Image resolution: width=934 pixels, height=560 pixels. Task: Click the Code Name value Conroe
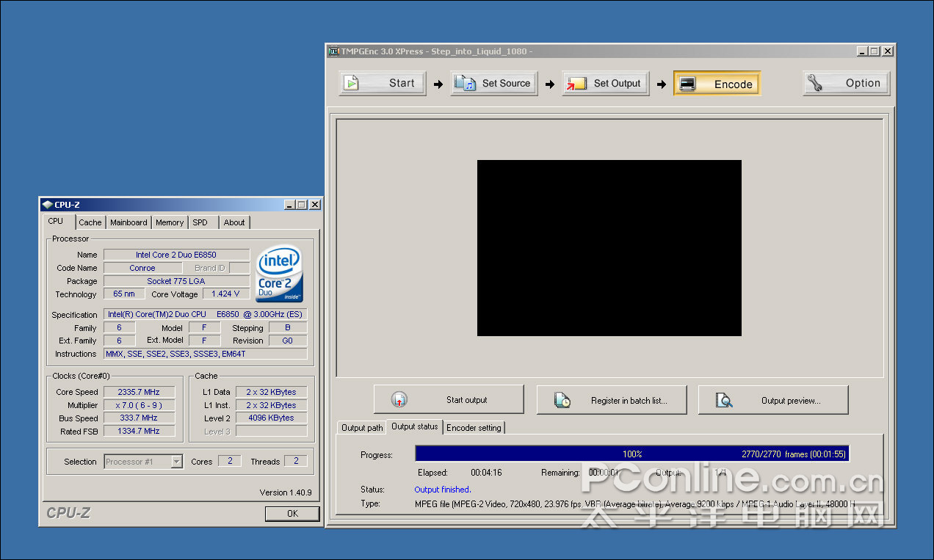pyautogui.click(x=142, y=268)
